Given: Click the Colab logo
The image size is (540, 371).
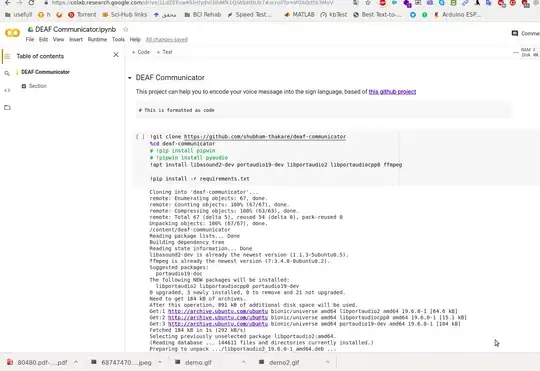Looking at the screenshot, I should (x=12, y=33).
